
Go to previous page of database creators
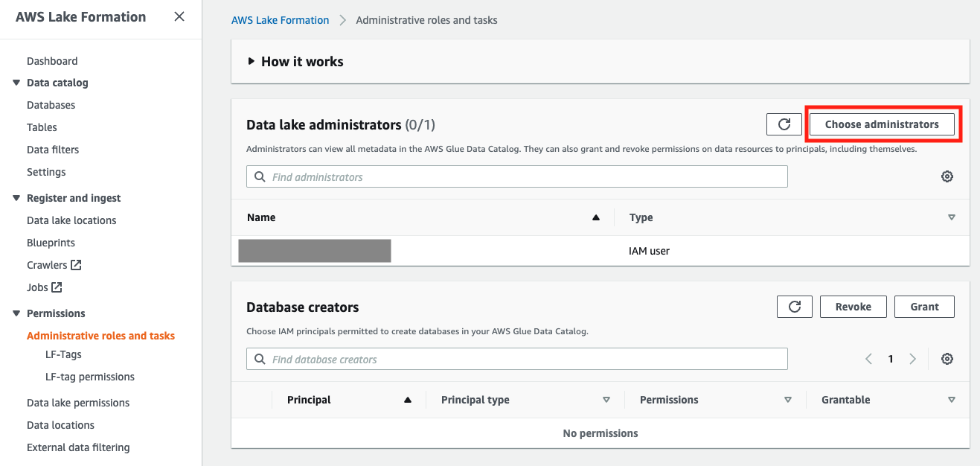868,359
